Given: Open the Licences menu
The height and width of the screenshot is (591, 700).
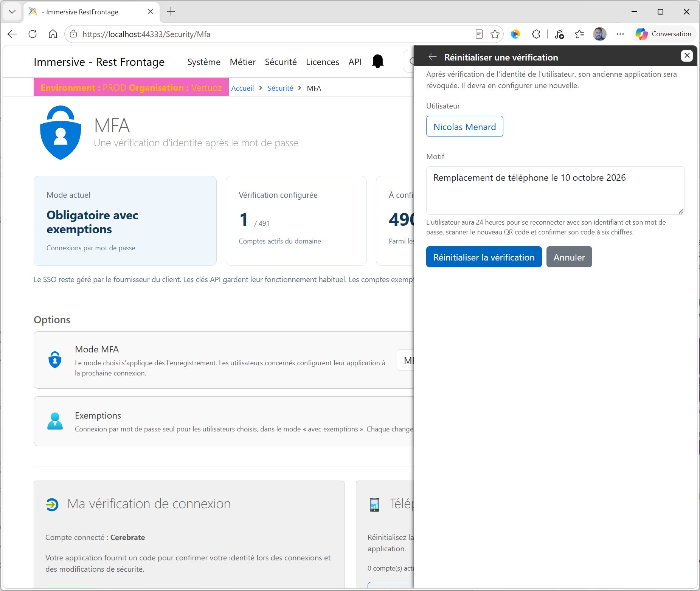Looking at the screenshot, I should click(322, 62).
